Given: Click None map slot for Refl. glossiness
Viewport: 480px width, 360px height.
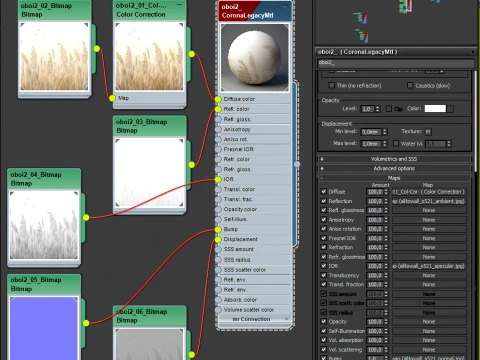Looking at the screenshot, I should coord(428,210).
